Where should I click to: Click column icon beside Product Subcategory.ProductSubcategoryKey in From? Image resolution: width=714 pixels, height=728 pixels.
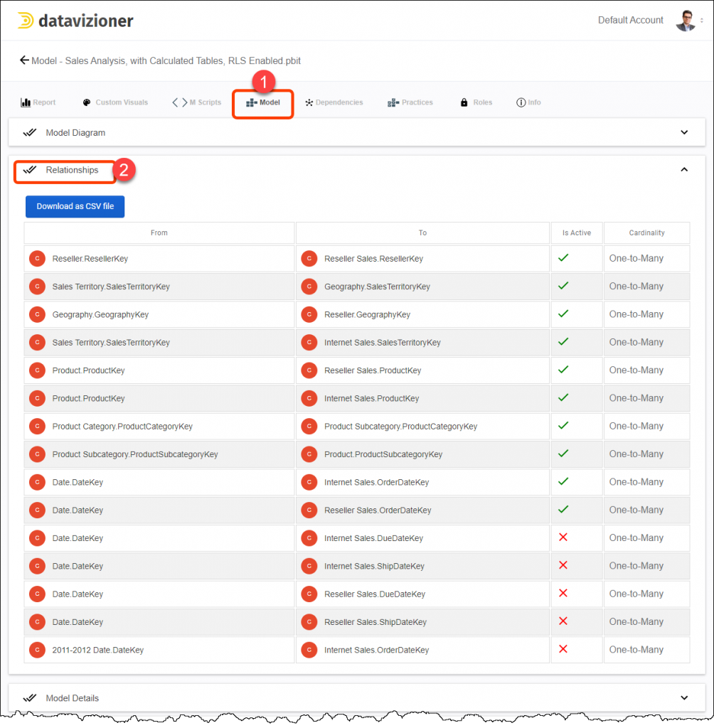[x=37, y=454]
